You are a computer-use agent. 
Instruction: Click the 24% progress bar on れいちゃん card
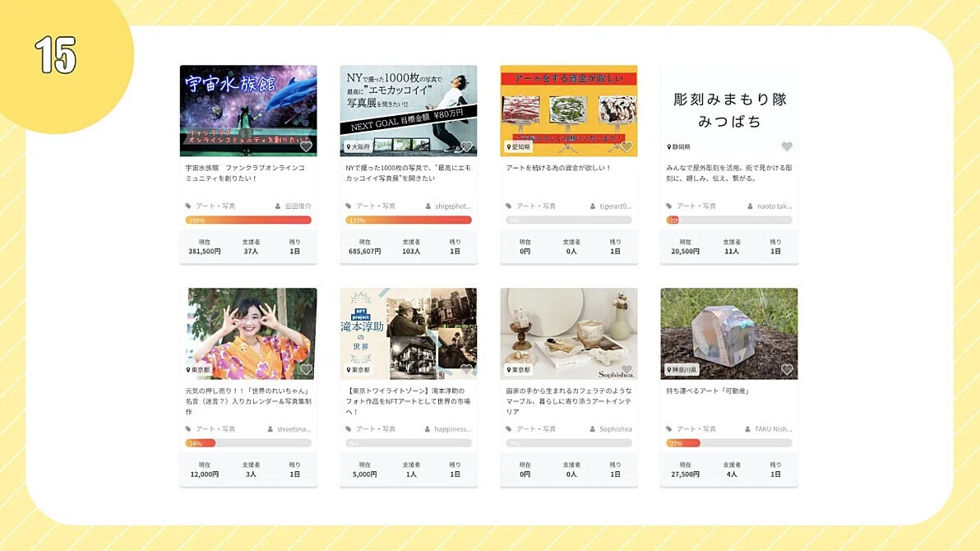pyautogui.click(x=248, y=443)
